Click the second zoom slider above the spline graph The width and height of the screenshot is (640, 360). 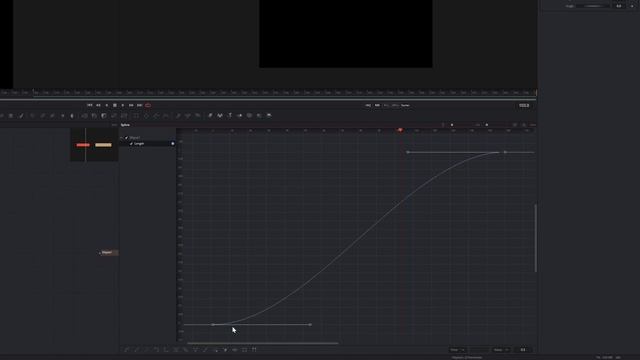point(487,125)
